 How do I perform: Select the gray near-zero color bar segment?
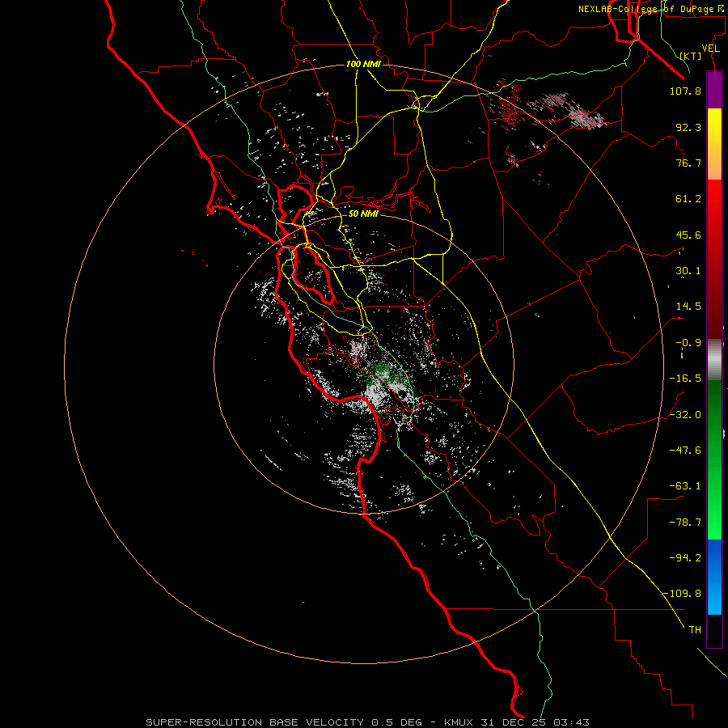pos(714,360)
